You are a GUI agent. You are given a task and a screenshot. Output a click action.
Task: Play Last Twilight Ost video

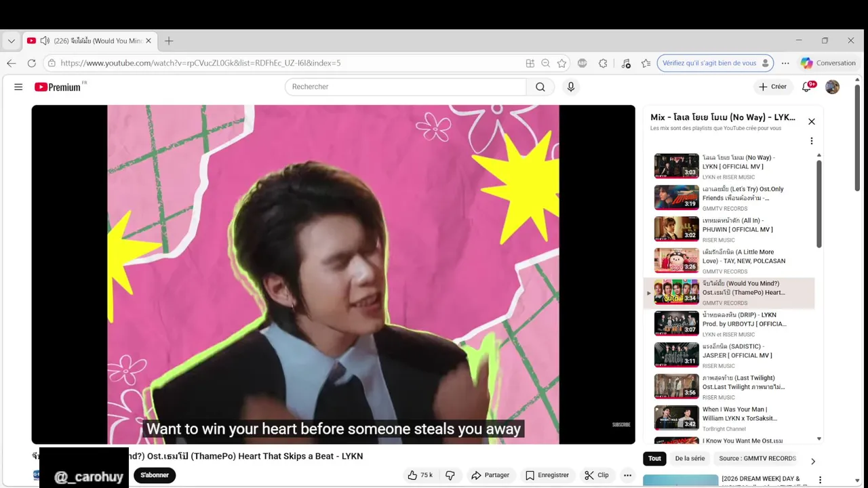coord(729,387)
